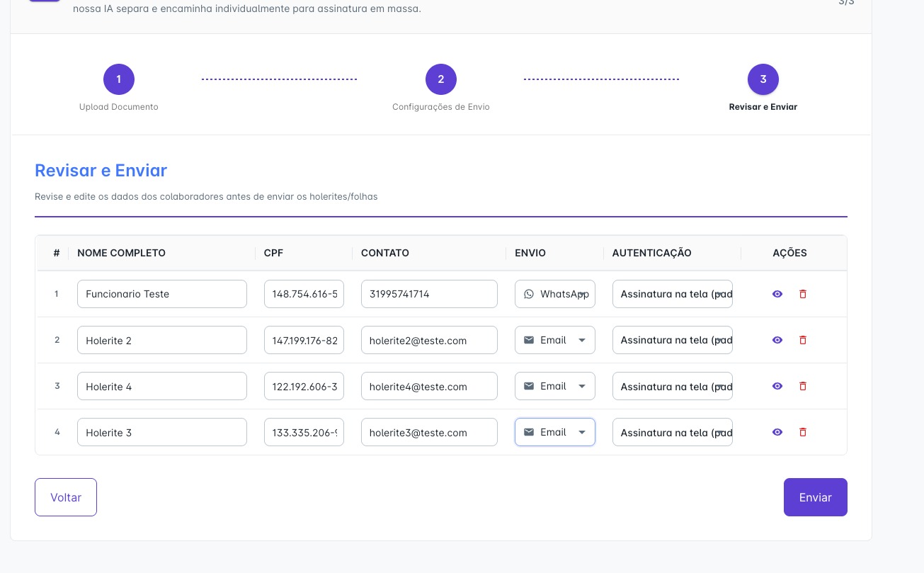
Task: Open authentication dropdown for Funcionario Teste
Action: coord(673,294)
